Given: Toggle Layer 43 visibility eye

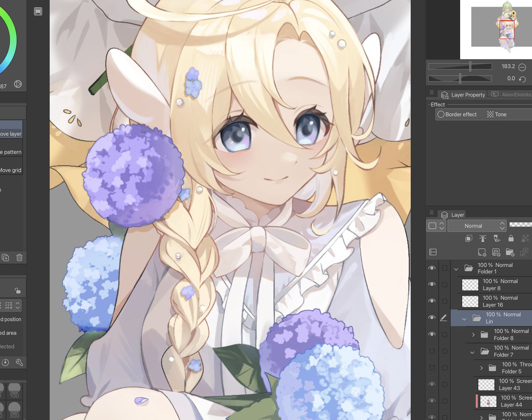Looking at the screenshot, I should tap(432, 385).
